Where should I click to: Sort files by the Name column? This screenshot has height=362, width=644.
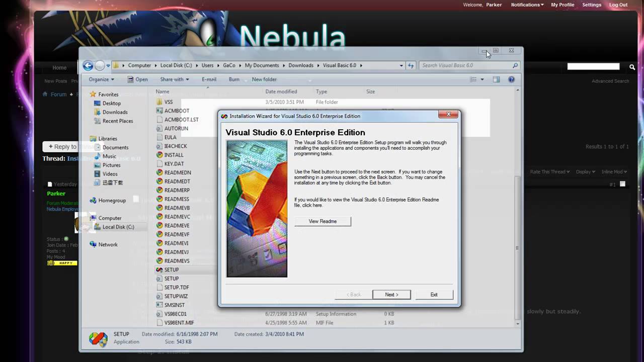(x=163, y=92)
